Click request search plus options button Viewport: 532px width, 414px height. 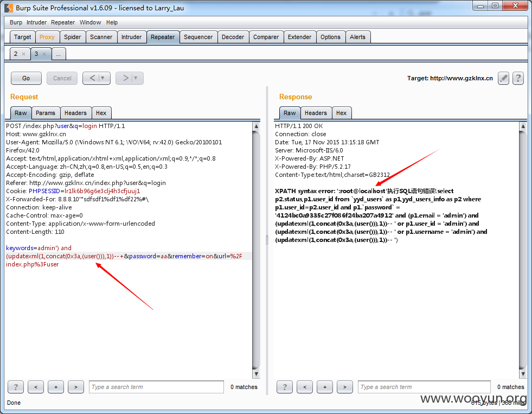click(x=56, y=387)
